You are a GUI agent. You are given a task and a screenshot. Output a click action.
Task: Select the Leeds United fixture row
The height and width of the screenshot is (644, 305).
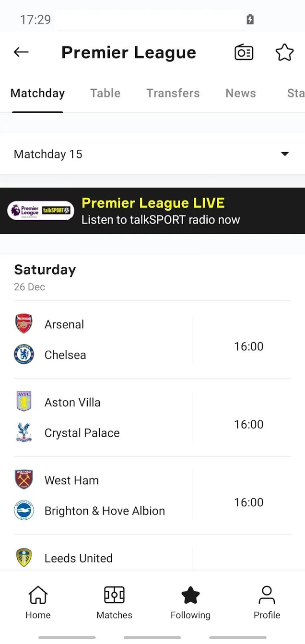152,558
